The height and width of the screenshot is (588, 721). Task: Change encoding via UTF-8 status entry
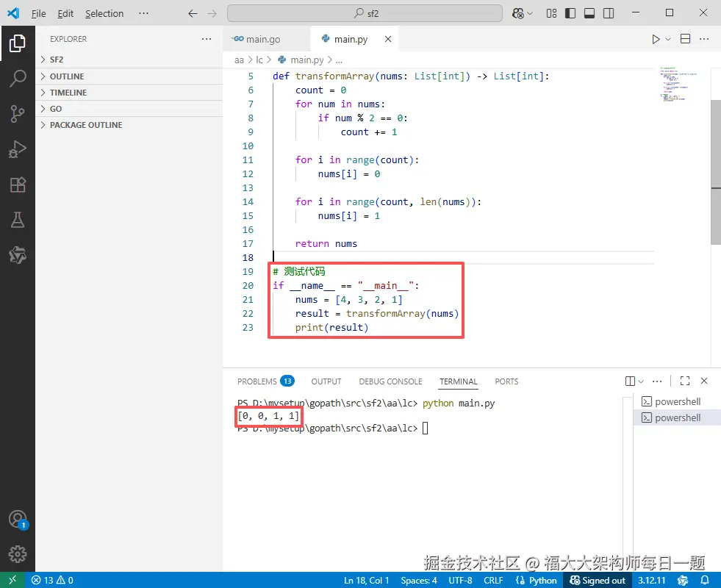point(460,580)
